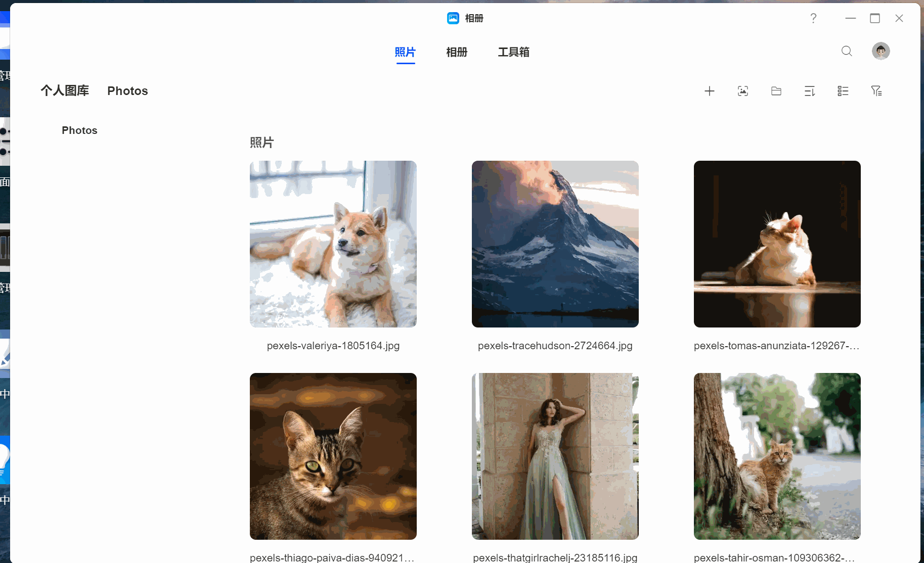
Task: Select 个人图库 library heading
Action: tap(65, 90)
